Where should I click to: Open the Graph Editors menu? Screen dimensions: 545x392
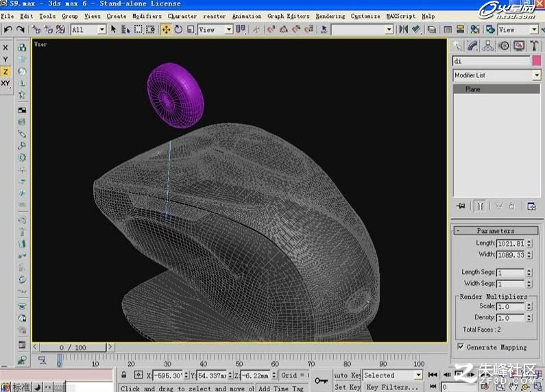point(288,16)
